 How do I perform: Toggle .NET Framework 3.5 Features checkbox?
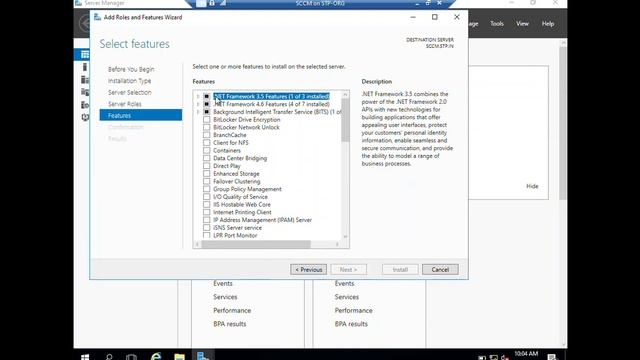(x=207, y=96)
